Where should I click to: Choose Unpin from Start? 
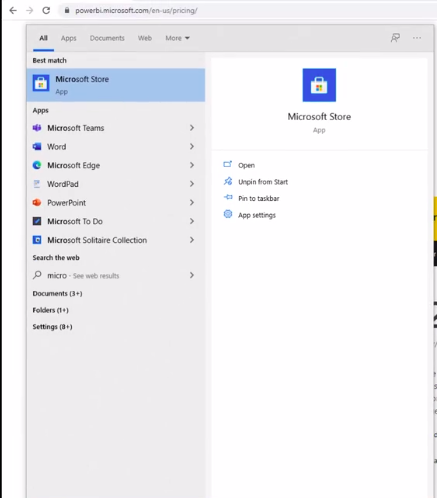(263, 182)
